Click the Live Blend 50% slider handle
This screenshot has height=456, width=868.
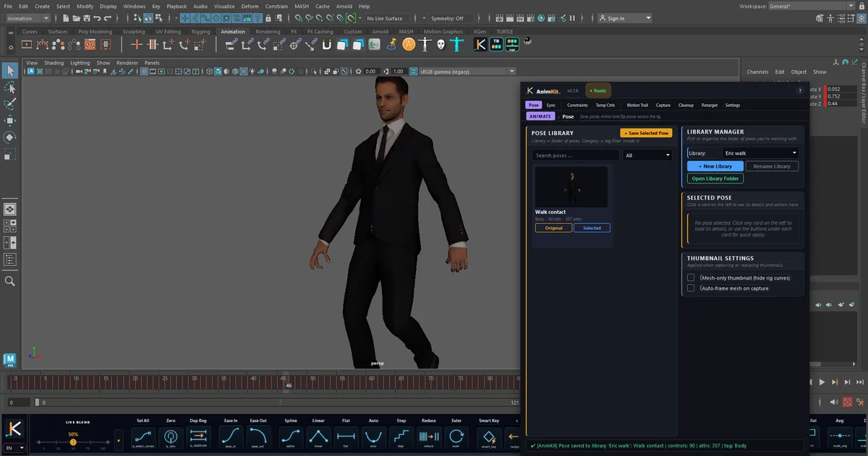pos(73,442)
